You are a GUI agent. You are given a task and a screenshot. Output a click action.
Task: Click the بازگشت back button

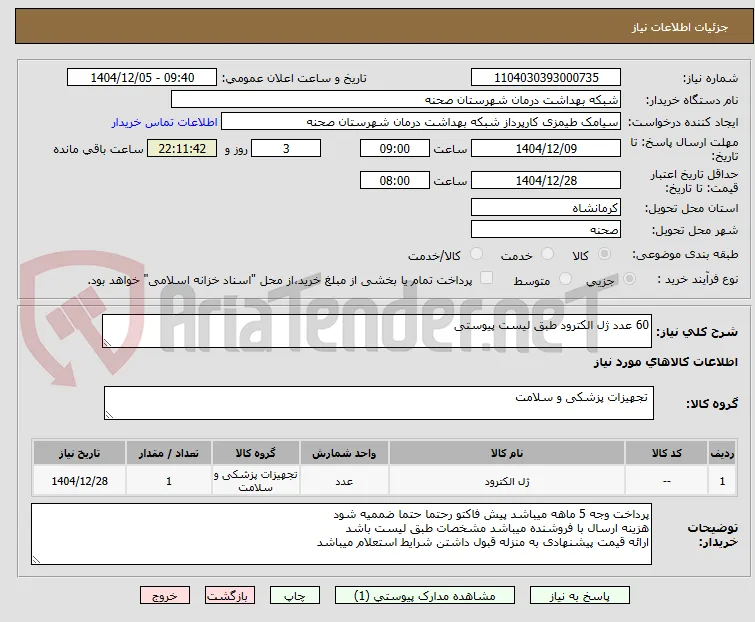click(x=230, y=596)
